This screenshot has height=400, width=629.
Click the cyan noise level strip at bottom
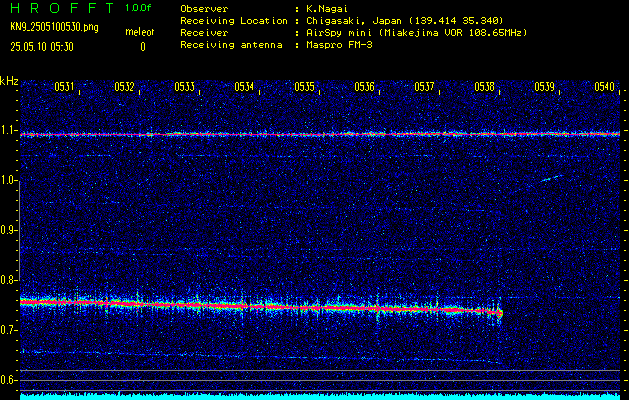point(320,396)
